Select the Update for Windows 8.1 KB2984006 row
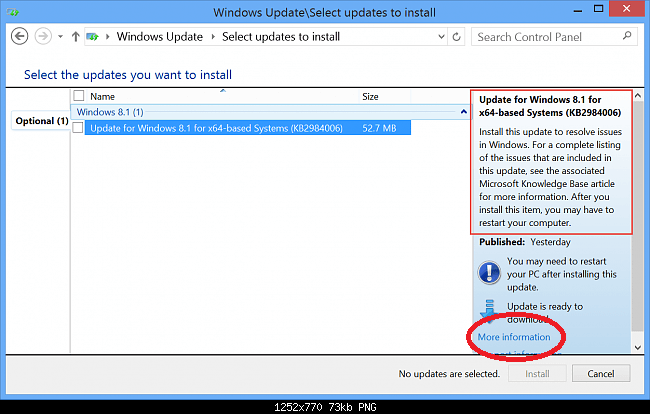 pyautogui.click(x=247, y=128)
